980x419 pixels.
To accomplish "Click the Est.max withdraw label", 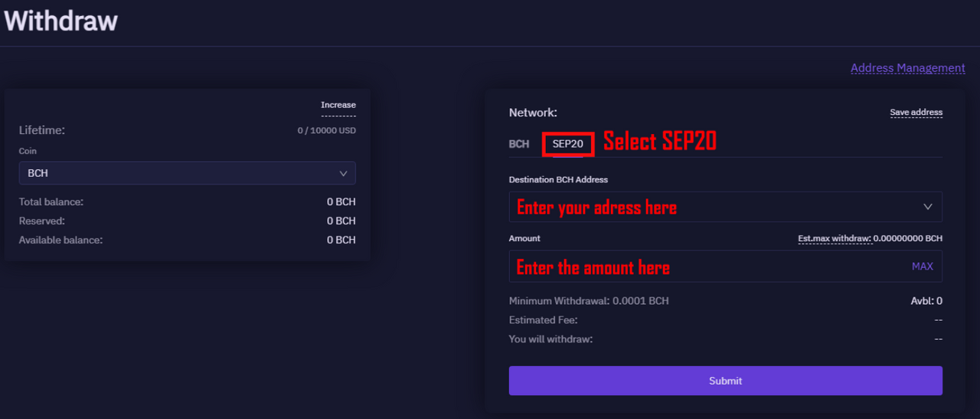I will point(835,238).
